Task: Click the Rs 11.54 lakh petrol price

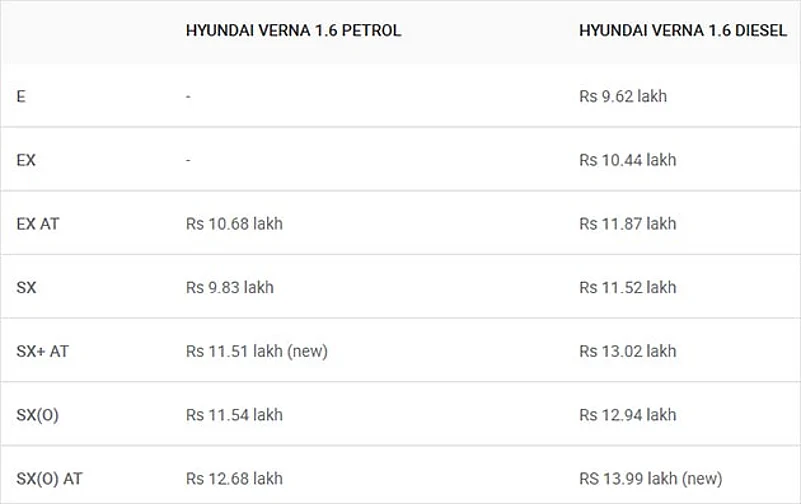Action: coord(234,415)
